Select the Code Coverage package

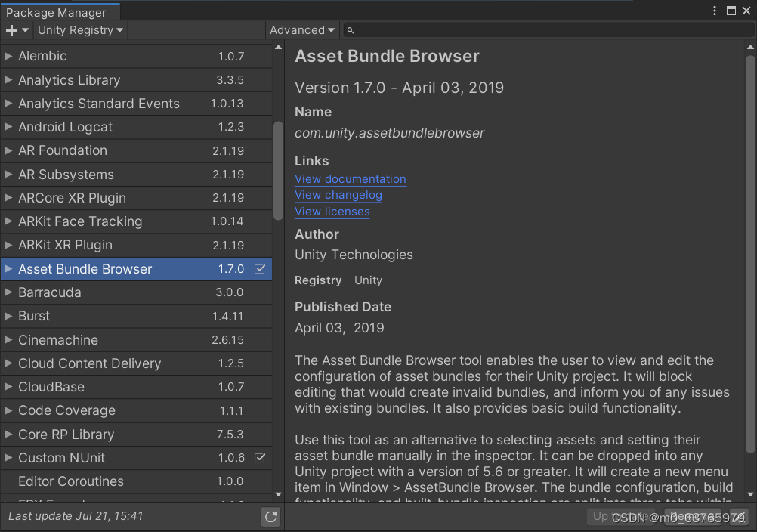point(136,411)
